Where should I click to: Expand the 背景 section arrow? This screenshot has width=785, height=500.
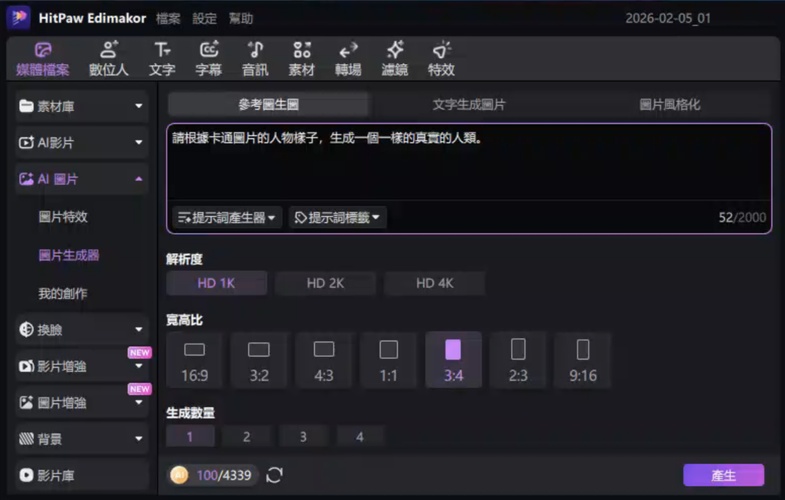pyautogui.click(x=139, y=439)
